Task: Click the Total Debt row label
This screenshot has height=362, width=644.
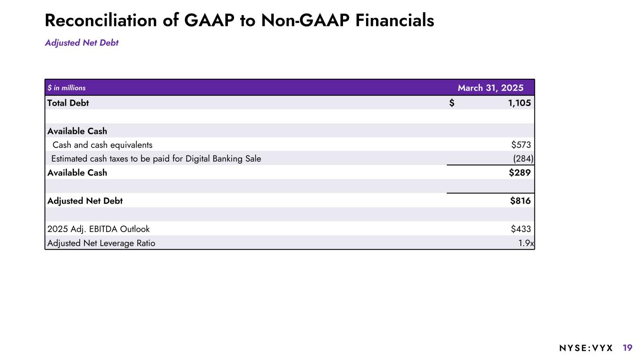Action: (68, 103)
